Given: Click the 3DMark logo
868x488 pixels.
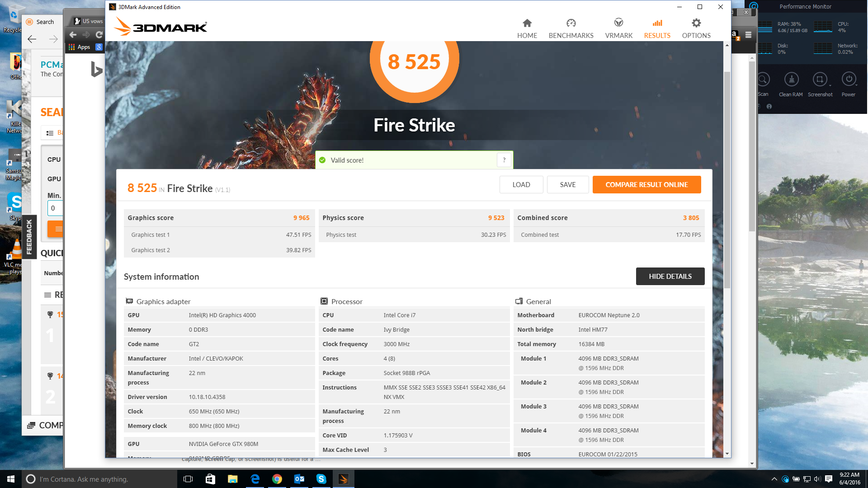Looking at the screenshot, I should click(160, 27).
